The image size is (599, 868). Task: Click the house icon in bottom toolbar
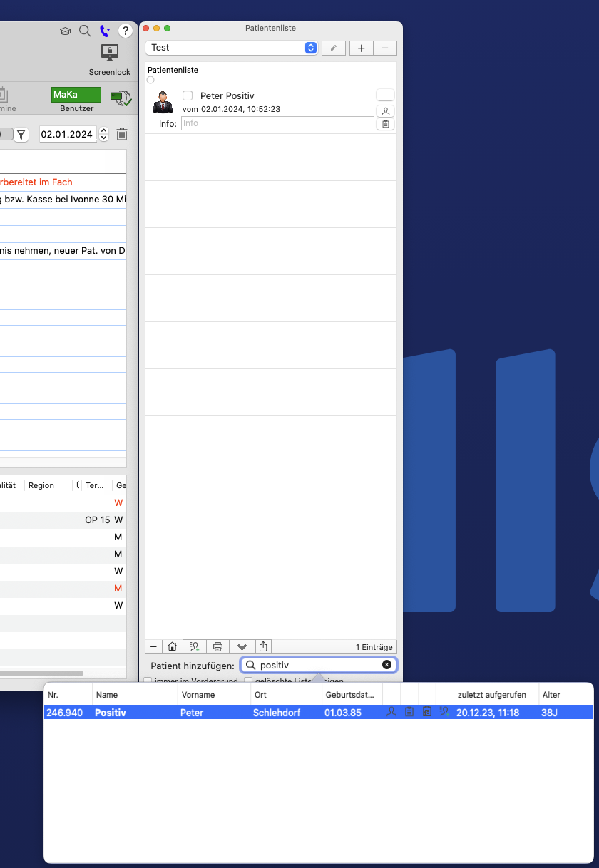click(x=172, y=646)
